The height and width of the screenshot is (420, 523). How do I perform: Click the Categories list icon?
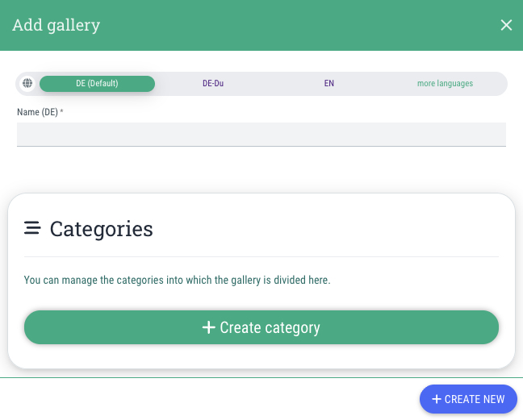pyautogui.click(x=32, y=228)
